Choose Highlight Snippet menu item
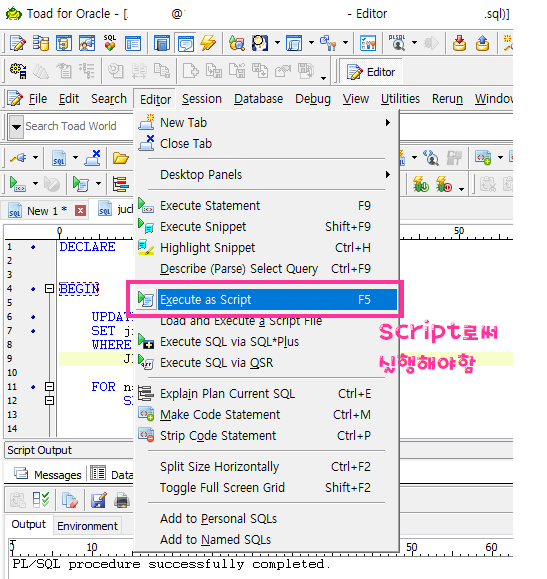Screen dimensions: 547x579 (266, 248)
